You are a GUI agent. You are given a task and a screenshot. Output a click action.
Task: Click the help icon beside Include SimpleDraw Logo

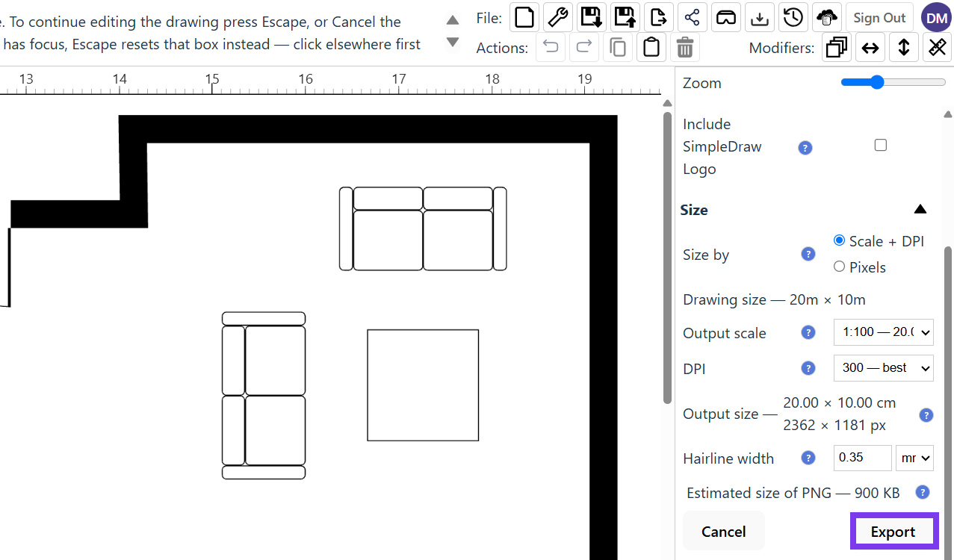(805, 148)
